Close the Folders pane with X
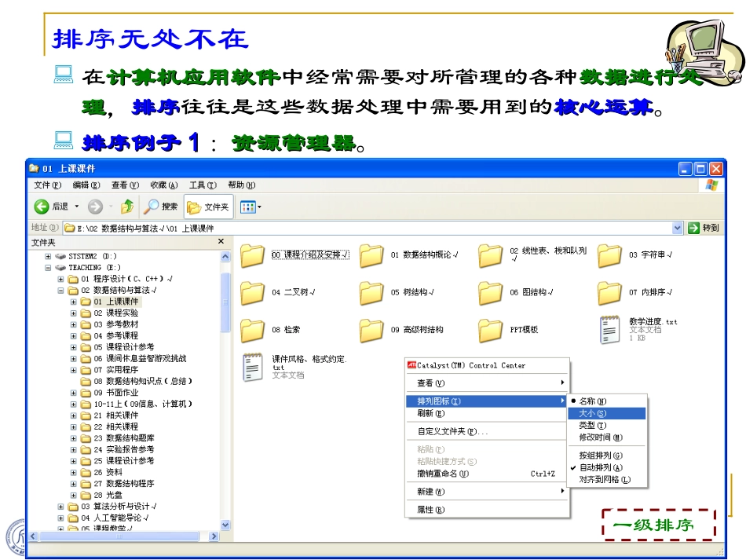Viewport: 746px width, 560px height. click(221, 242)
